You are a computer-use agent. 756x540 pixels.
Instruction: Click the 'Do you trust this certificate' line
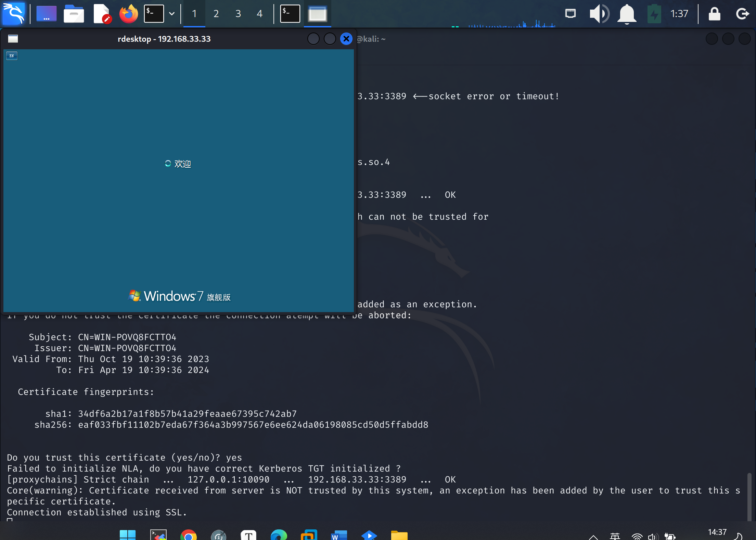click(x=124, y=458)
